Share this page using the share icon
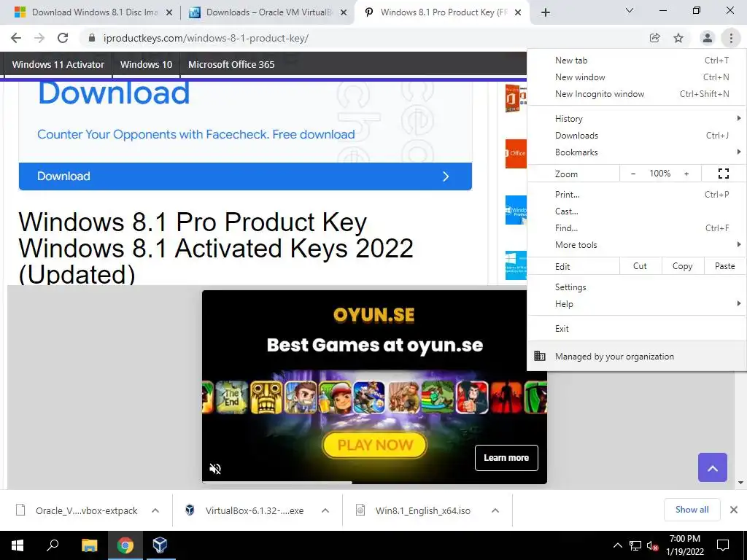Viewport: 747px width, 560px height. pos(654,38)
